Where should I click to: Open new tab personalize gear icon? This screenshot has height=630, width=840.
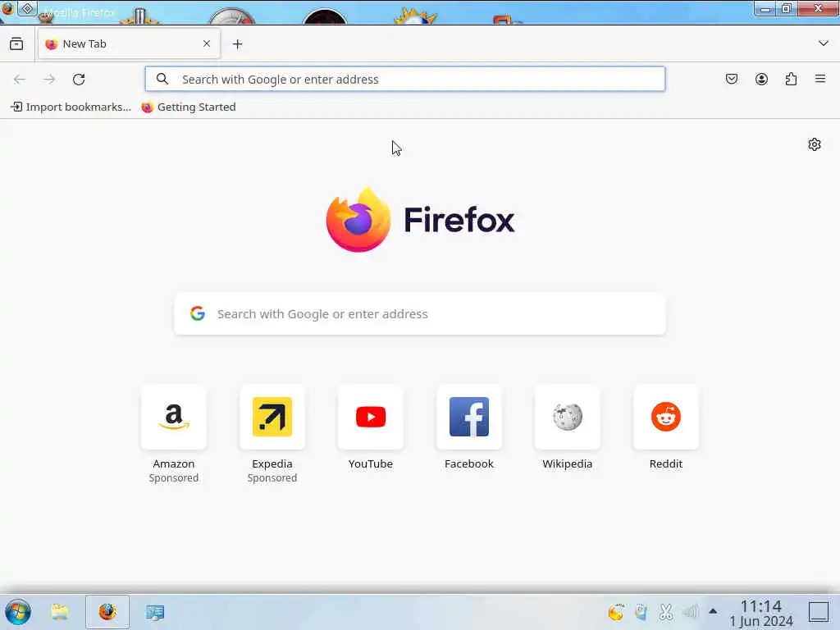(815, 144)
